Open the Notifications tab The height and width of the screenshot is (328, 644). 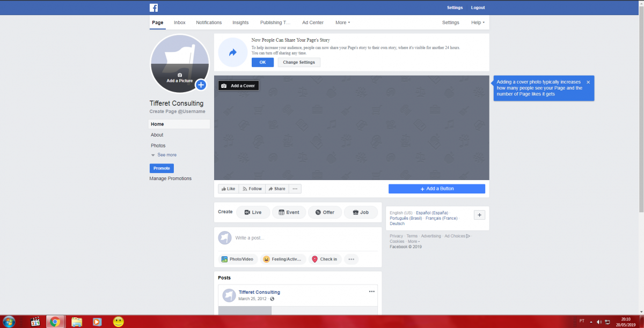209,23
